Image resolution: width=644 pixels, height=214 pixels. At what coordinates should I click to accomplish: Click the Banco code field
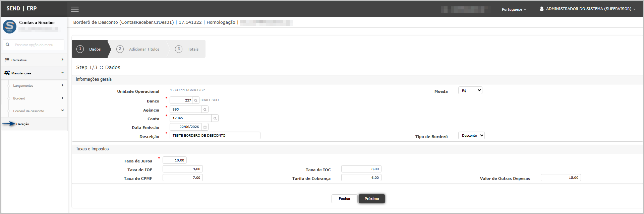click(x=181, y=100)
